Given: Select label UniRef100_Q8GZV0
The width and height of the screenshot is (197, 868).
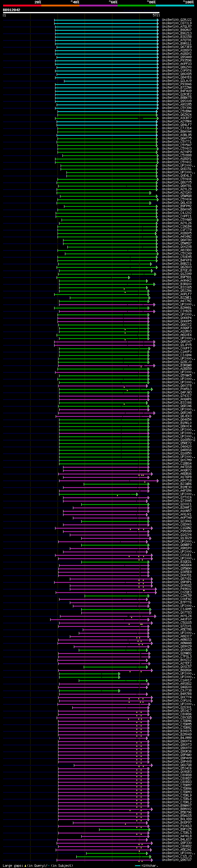Looking at the screenshot, I should click(x=177, y=67).
